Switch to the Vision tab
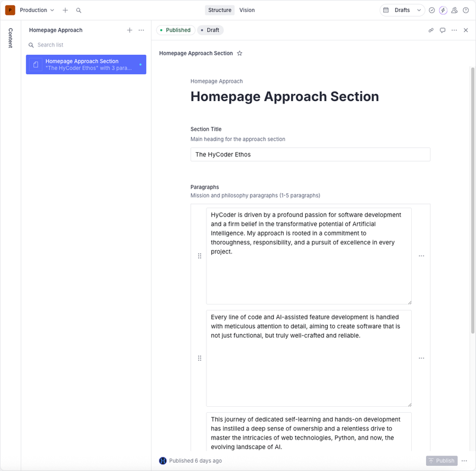 click(247, 10)
